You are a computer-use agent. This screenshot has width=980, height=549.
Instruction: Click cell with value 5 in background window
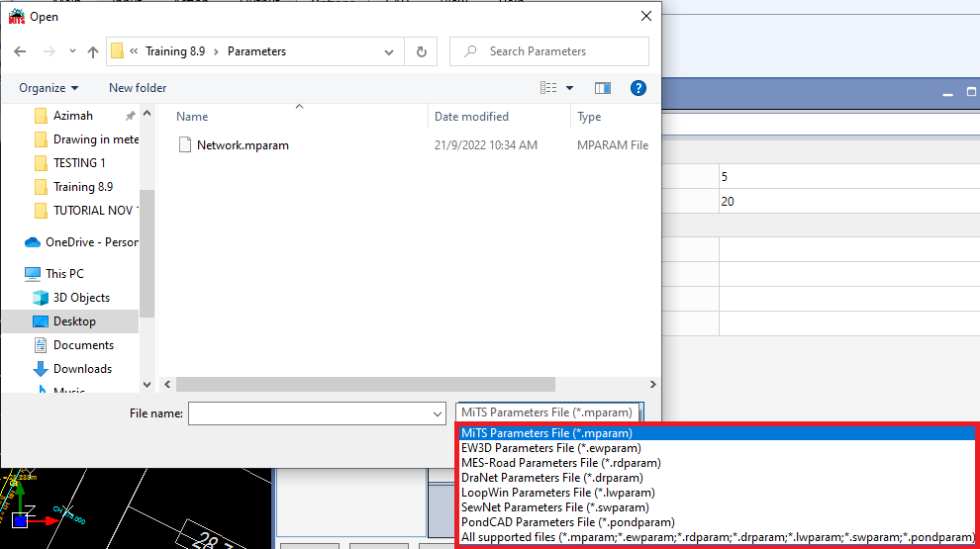[x=848, y=177]
